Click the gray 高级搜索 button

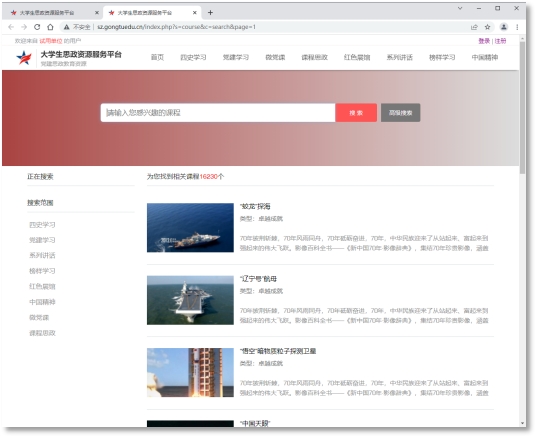click(x=401, y=113)
